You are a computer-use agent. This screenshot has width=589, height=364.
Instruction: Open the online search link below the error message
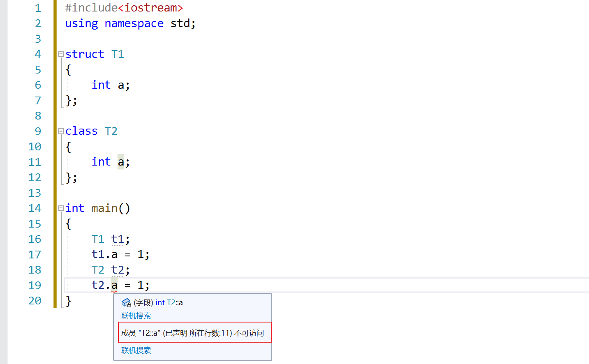click(136, 350)
